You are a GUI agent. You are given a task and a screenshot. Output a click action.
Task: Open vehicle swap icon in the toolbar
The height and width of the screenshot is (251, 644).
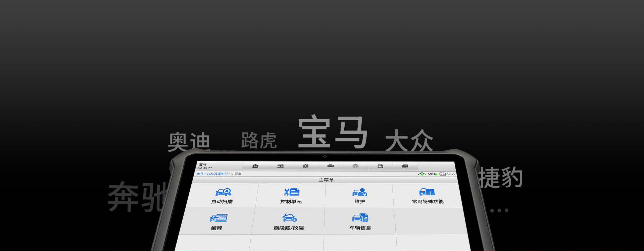pyautogui.click(x=280, y=166)
